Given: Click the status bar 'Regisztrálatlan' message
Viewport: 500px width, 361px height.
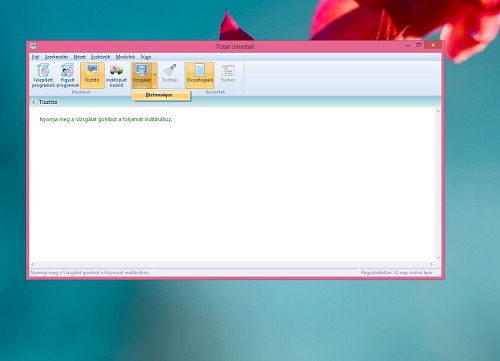Looking at the screenshot, I should pos(396,273).
